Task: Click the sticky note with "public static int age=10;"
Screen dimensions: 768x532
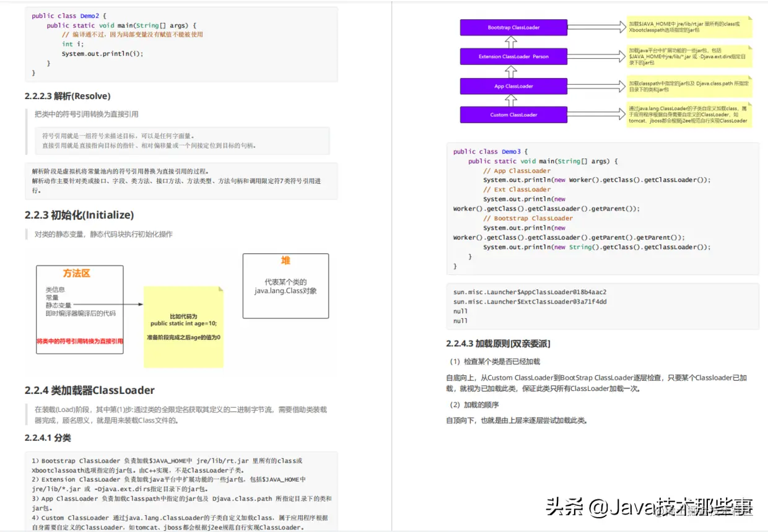Action: [183, 326]
